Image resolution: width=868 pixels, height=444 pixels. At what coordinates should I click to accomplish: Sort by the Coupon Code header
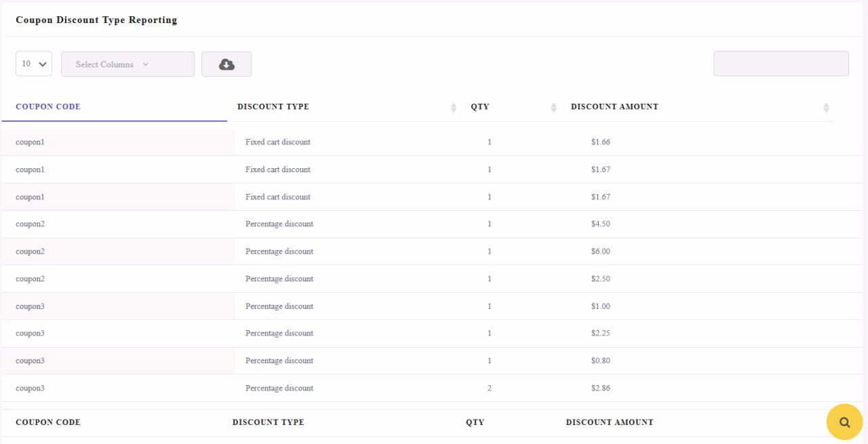tap(48, 106)
